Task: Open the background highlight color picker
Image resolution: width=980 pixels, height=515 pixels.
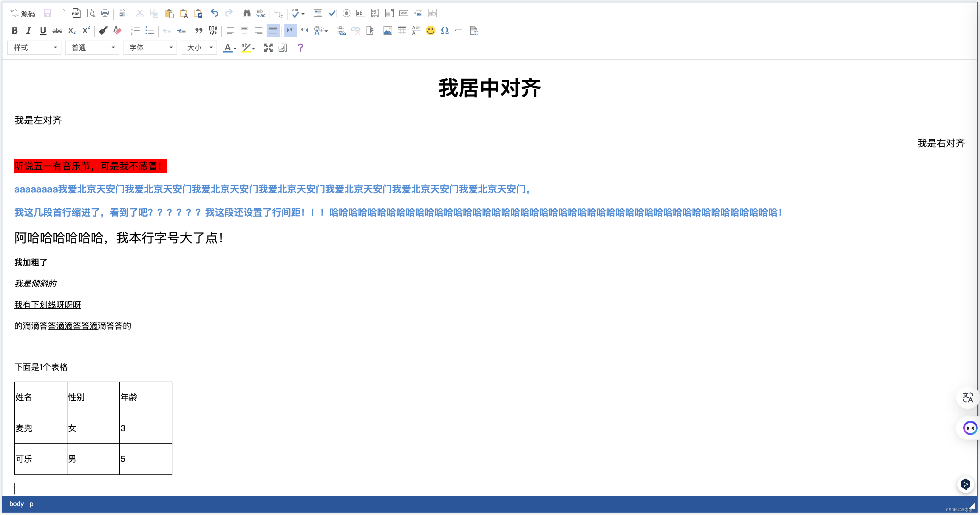Action: pyautogui.click(x=248, y=47)
